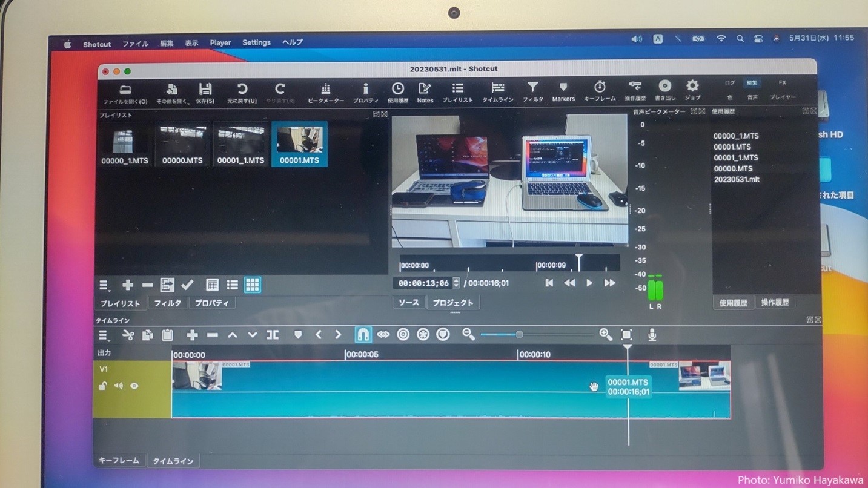Image resolution: width=868 pixels, height=488 pixels.
Task: Remove playlist item with minus icon
Action: (147, 285)
